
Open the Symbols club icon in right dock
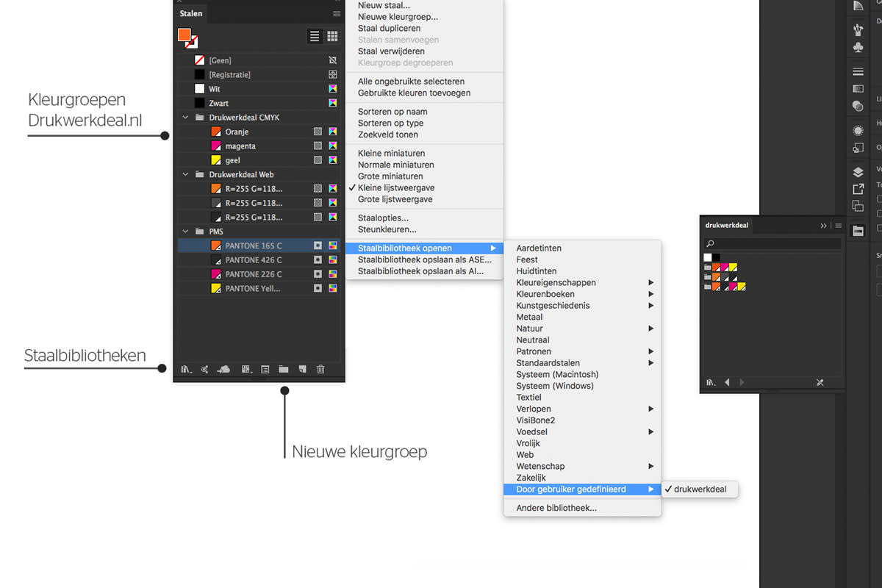[x=858, y=48]
